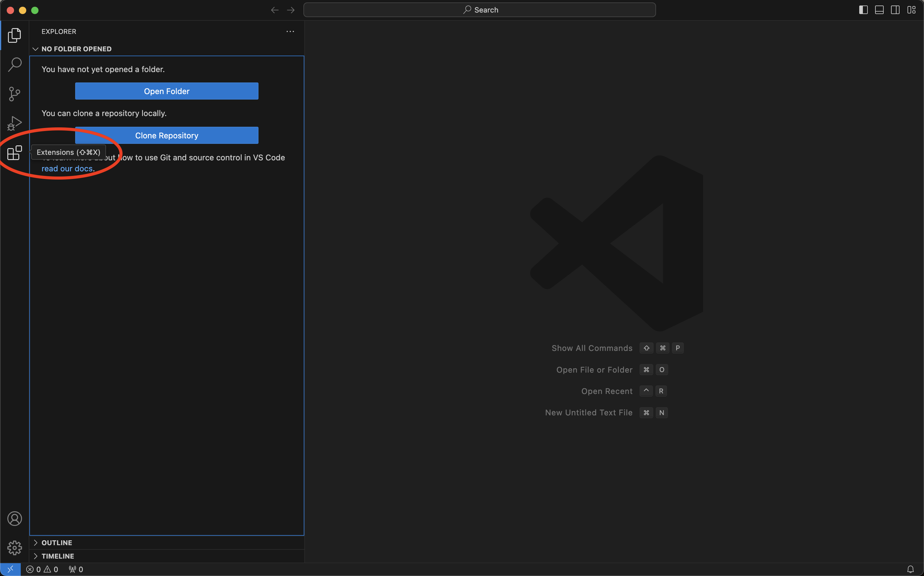Open the Run and Debug view

point(14,123)
